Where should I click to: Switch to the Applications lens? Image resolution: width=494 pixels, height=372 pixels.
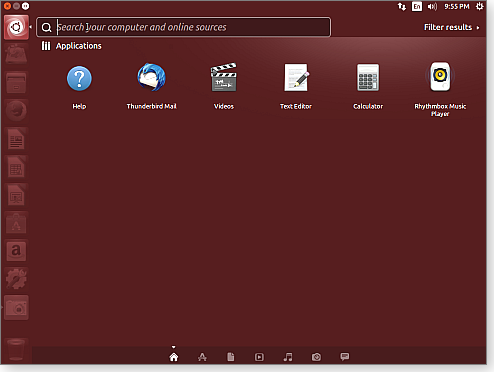pos(202,357)
